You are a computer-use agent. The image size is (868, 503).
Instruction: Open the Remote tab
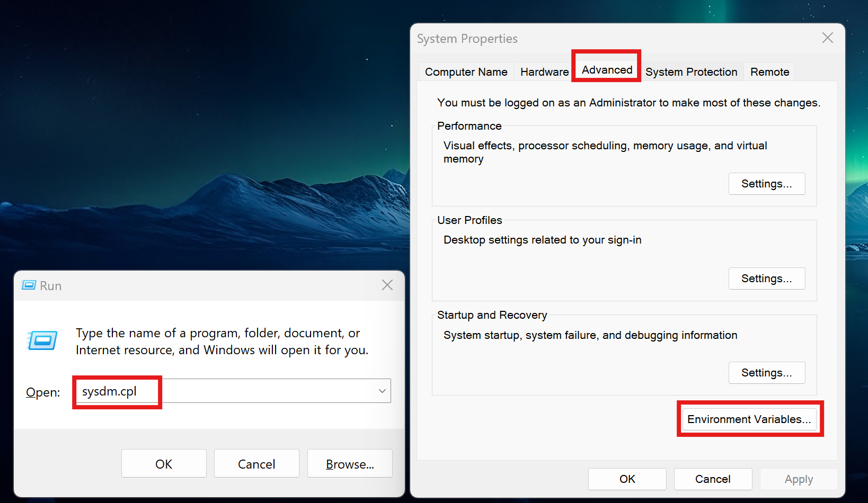(769, 71)
